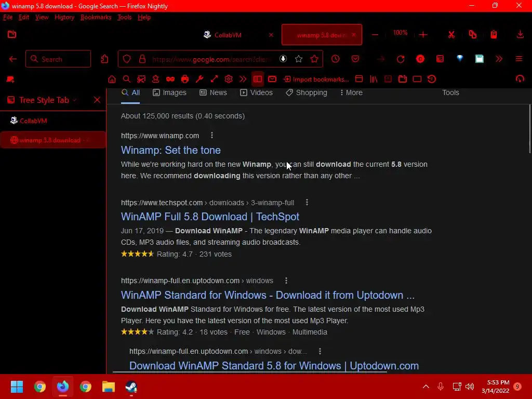Zoom in with the plus button

click(423, 35)
